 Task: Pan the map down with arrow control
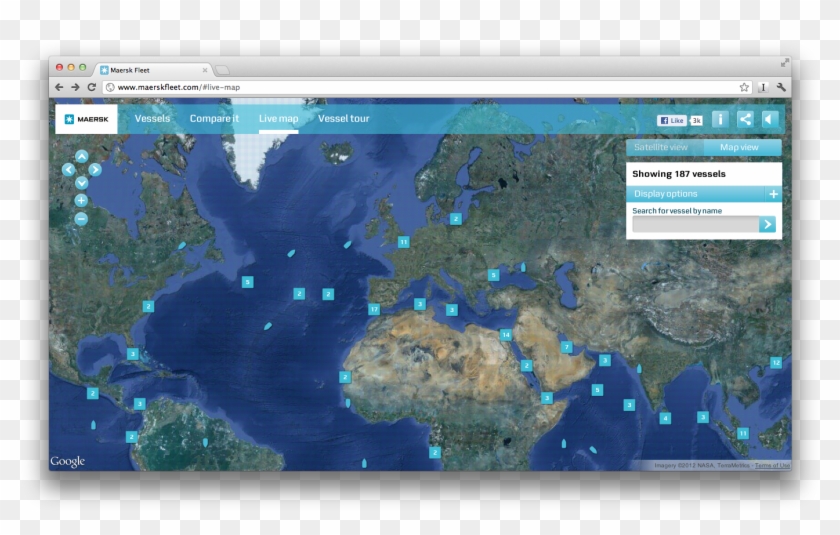click(81, 183)
